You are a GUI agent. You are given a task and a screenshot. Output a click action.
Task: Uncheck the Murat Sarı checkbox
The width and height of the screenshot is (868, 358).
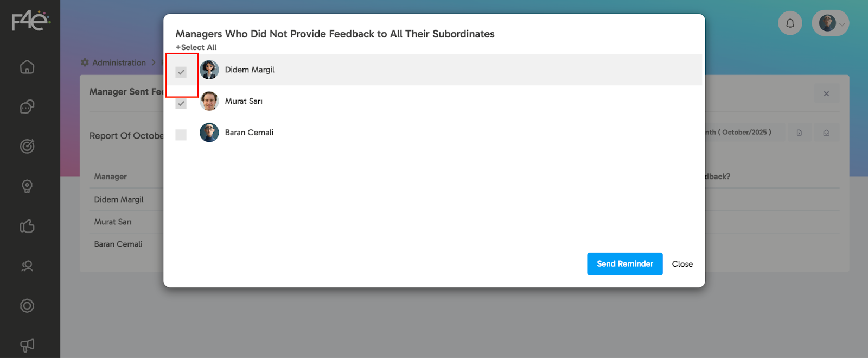181,103
